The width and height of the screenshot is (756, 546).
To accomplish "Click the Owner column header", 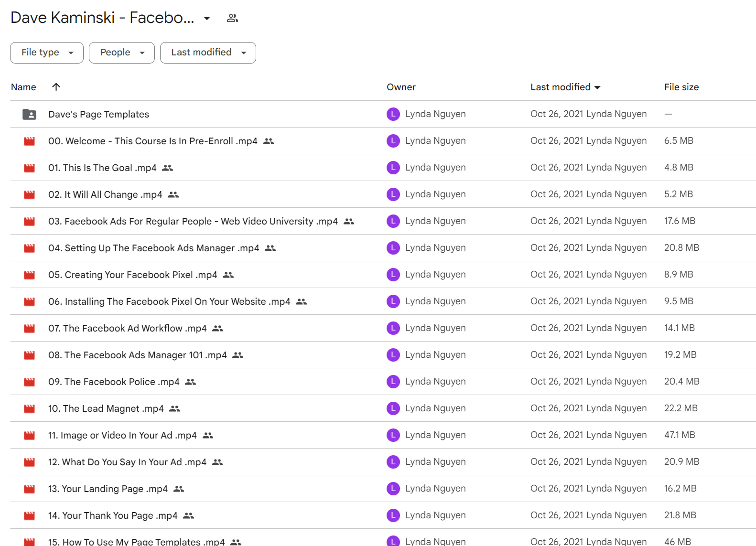I will click(401, 87).
